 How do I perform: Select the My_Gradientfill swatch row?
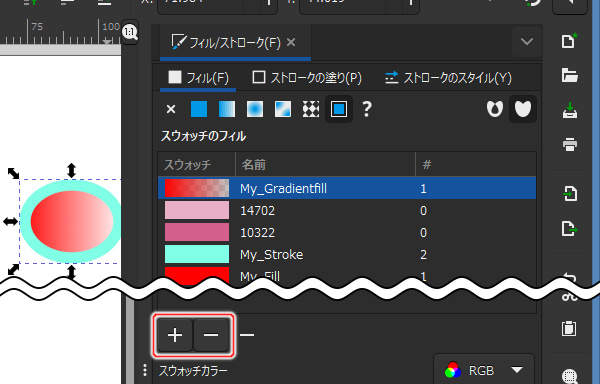point(347,188)
